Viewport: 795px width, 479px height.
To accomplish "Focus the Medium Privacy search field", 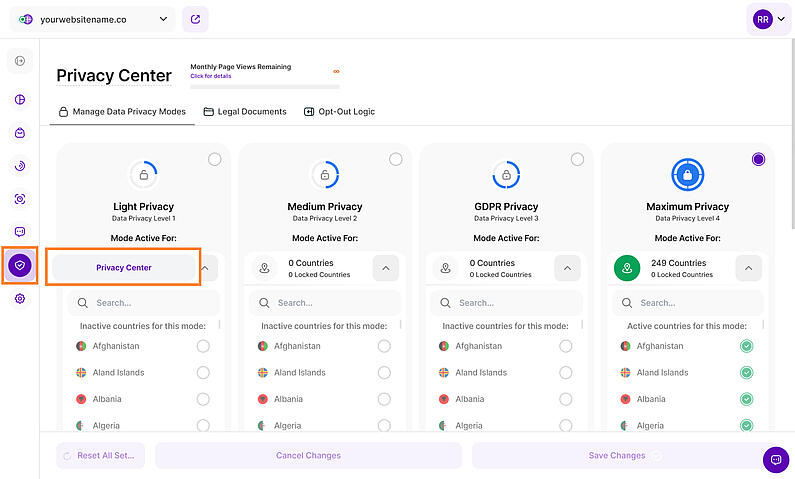I will pos(325,303).
